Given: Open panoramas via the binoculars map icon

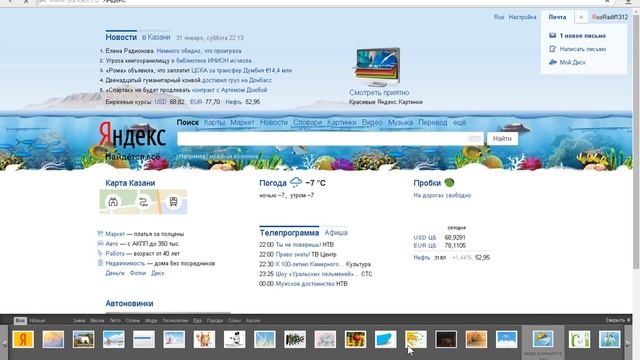Looking at the screenshot, I should tap(113, 202).
